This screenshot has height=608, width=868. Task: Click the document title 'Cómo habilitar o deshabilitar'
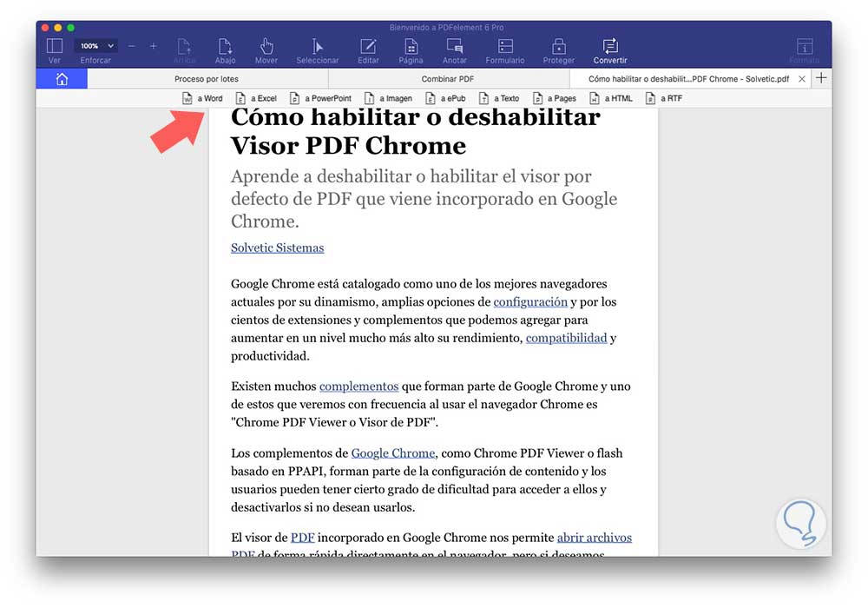(415, 117)
